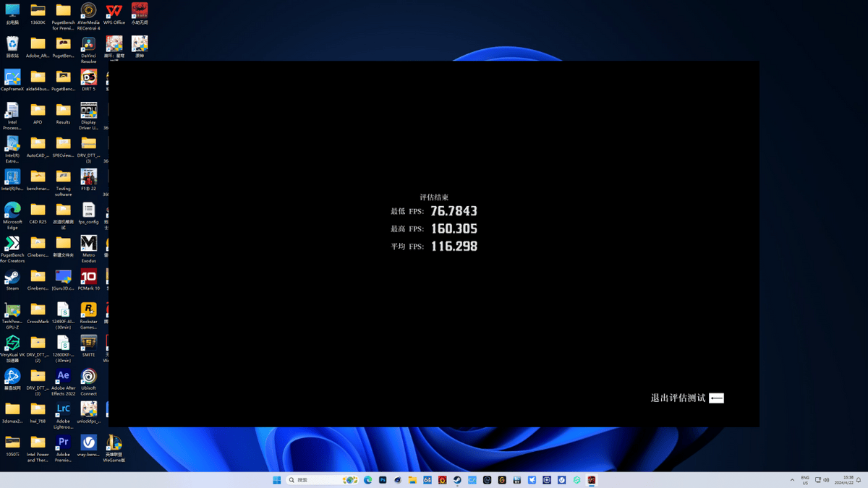Open the Metro Exodus shortcut

click(x=88, y=249)
